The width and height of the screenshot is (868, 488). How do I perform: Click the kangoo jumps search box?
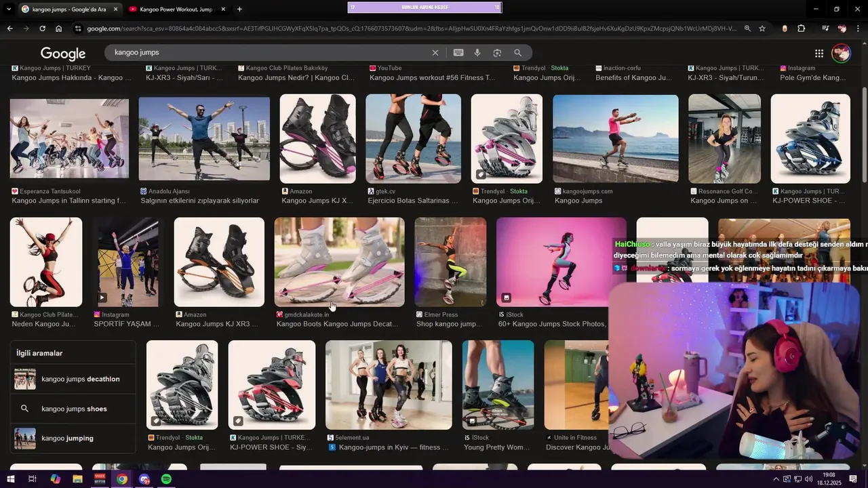(x=271, y=52)
